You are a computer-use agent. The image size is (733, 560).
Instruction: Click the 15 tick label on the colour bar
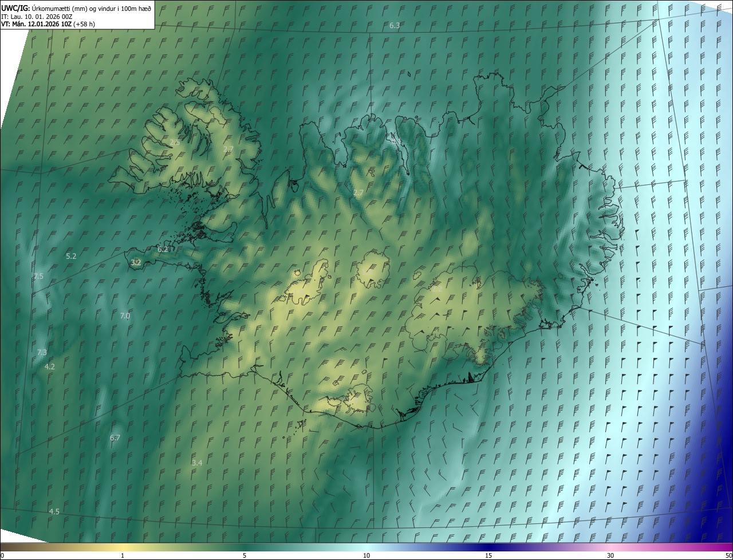point(488,555)
